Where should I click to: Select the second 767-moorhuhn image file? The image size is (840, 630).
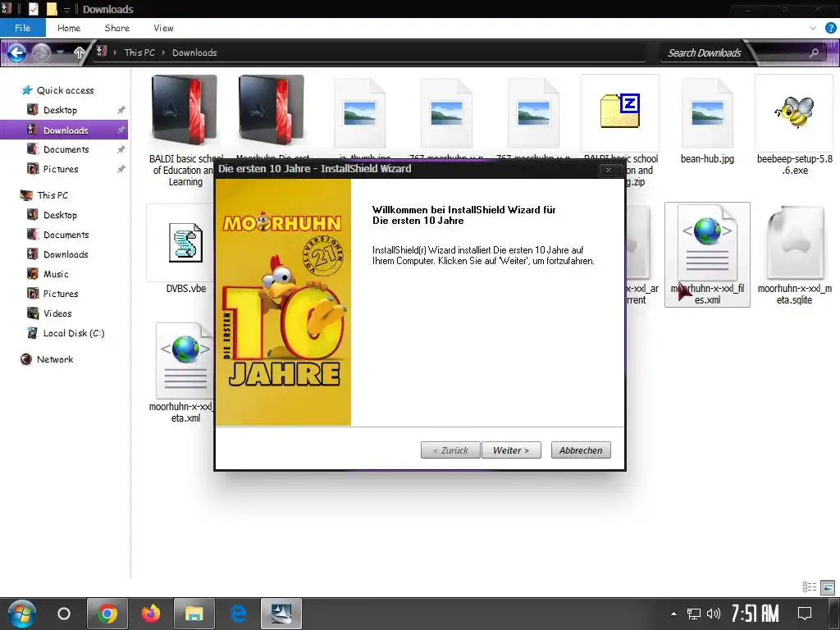coord(533,113)
